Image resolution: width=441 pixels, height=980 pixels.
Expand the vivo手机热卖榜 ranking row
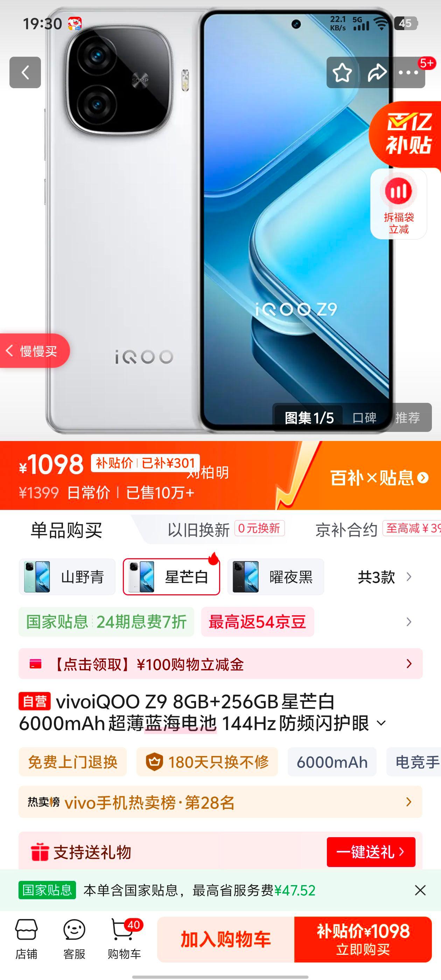click(220, 802)
